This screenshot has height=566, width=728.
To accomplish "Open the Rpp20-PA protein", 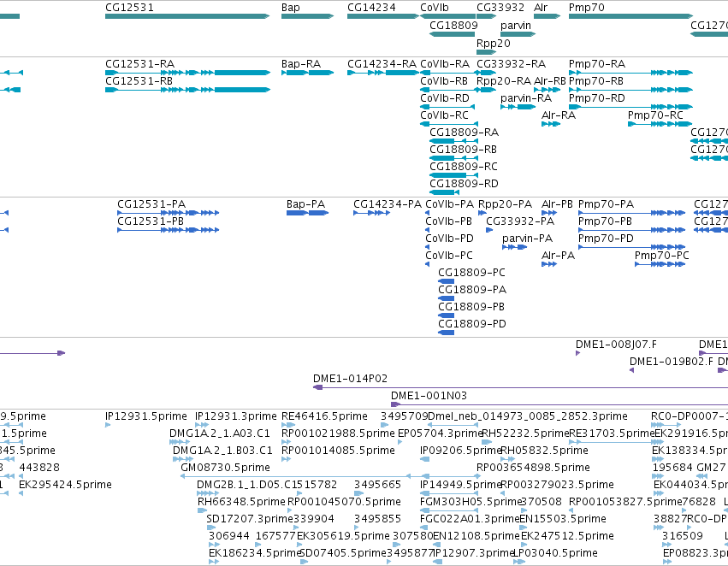I will click(482, 213).
